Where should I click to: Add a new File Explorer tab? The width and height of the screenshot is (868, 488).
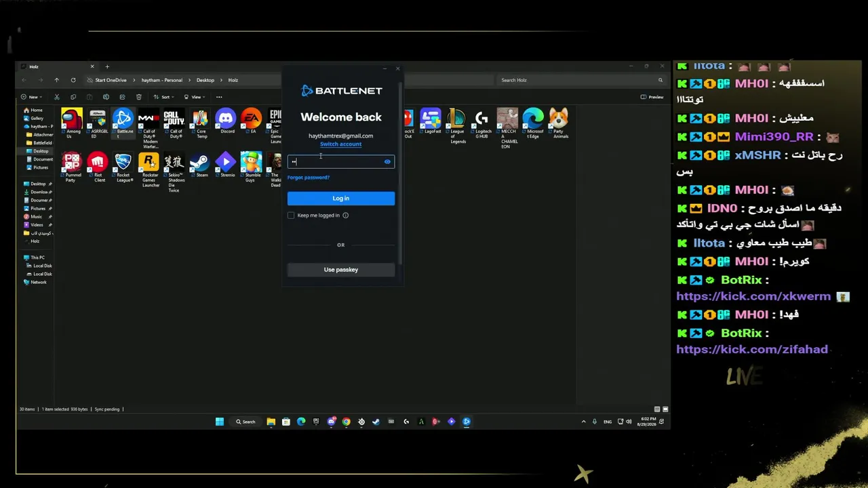coord(107,66)
